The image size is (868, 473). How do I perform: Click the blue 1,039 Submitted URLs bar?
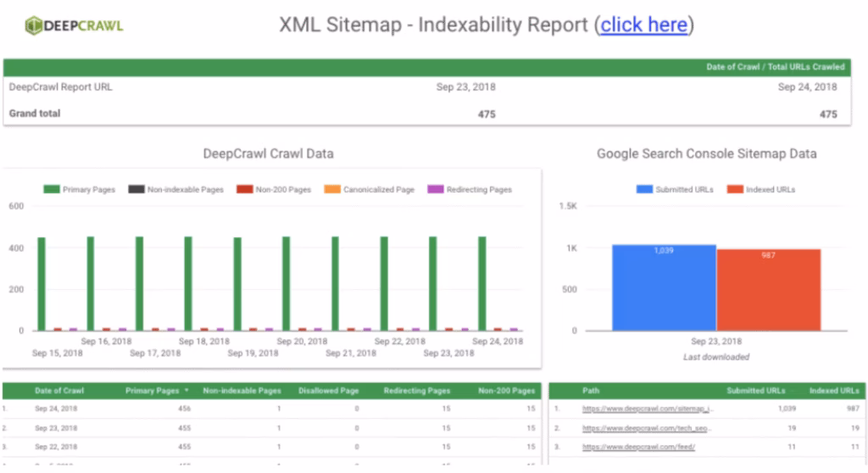point(664,288)
